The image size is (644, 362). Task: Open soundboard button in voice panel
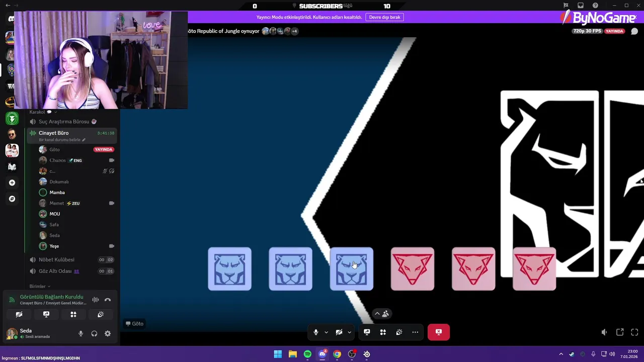101,314
